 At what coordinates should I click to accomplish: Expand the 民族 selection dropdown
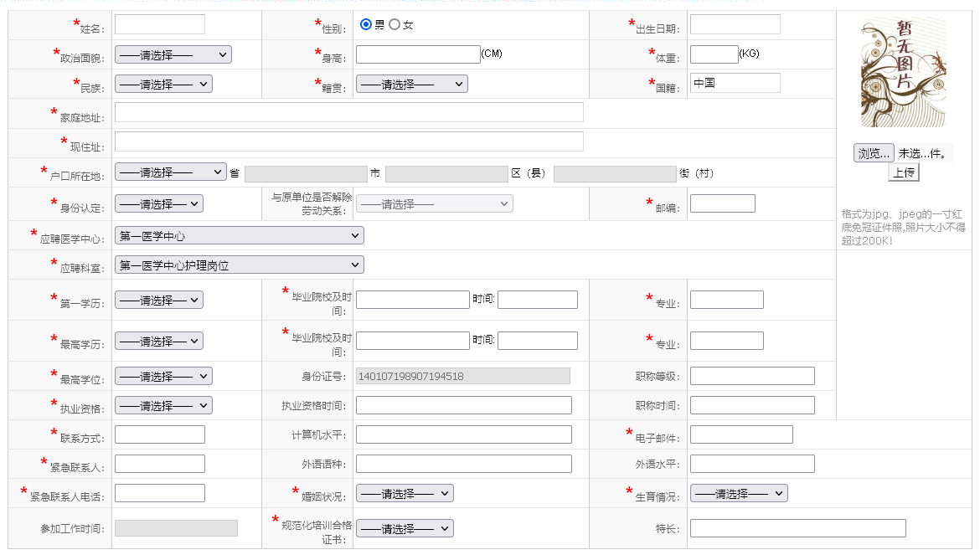click(163, 84)
